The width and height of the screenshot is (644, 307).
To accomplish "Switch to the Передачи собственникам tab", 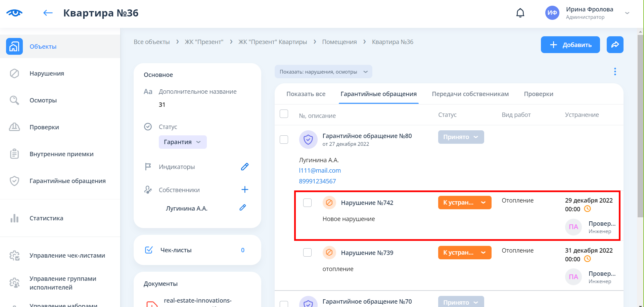I will [470, 94].
